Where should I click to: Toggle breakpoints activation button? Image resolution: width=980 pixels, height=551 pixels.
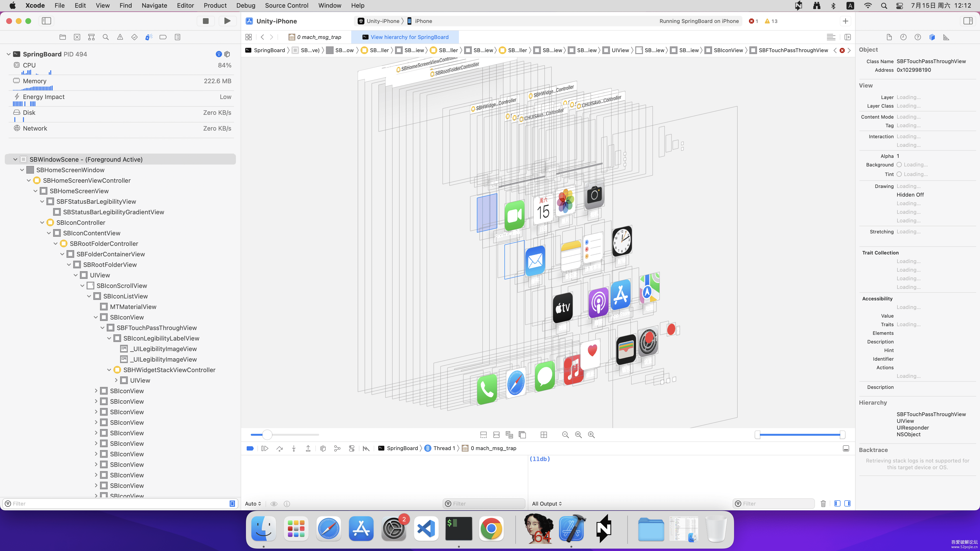(250, 448)
